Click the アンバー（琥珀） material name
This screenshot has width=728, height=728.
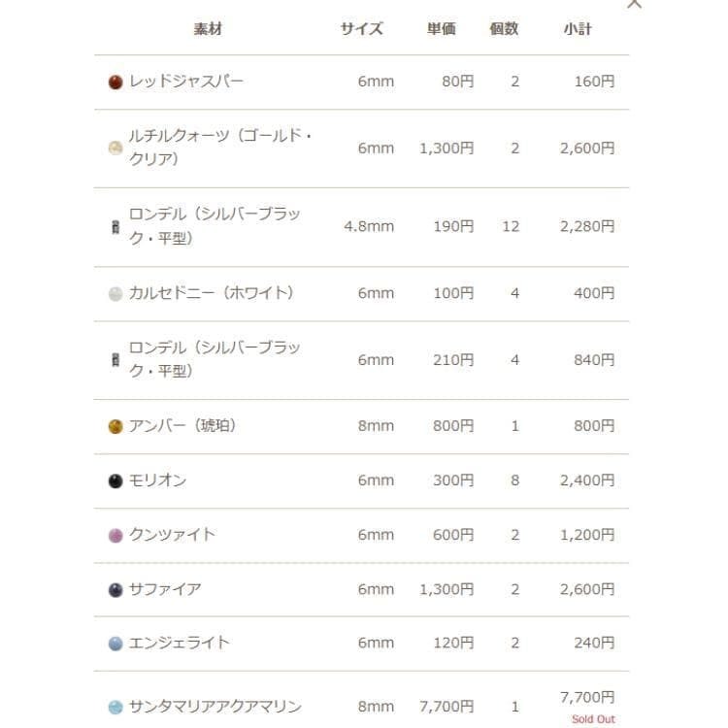[182, 426]
